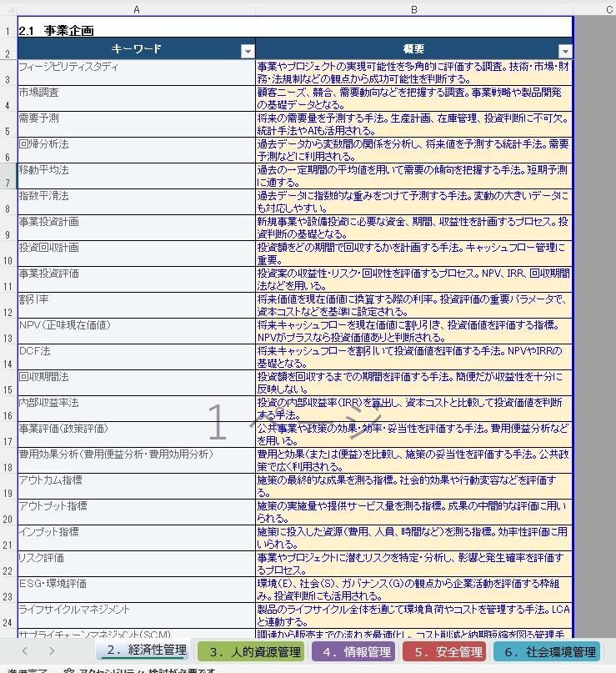This screenshot has width=616, height=673.
Task: Select the cell フィージビリティスタディ
Action: 137,73
